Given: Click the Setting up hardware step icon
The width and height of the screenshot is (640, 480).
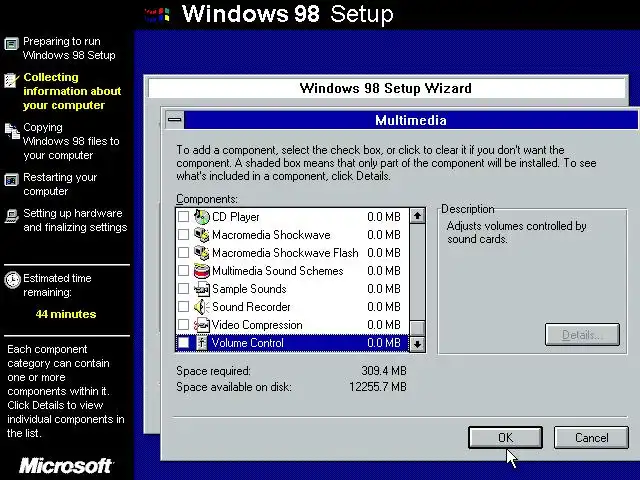Looking at the screenshot, I should coord(11,216).
